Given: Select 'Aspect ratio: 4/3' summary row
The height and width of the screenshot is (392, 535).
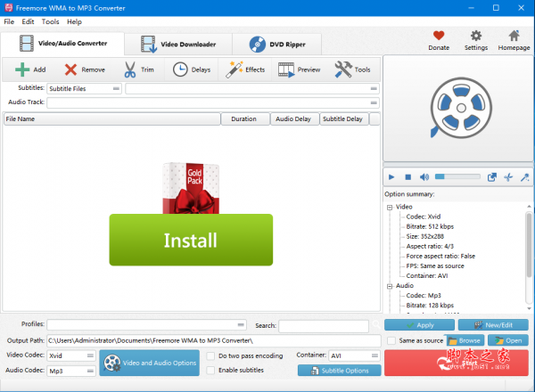Looking at the screenshot, I should coord(430,247).
